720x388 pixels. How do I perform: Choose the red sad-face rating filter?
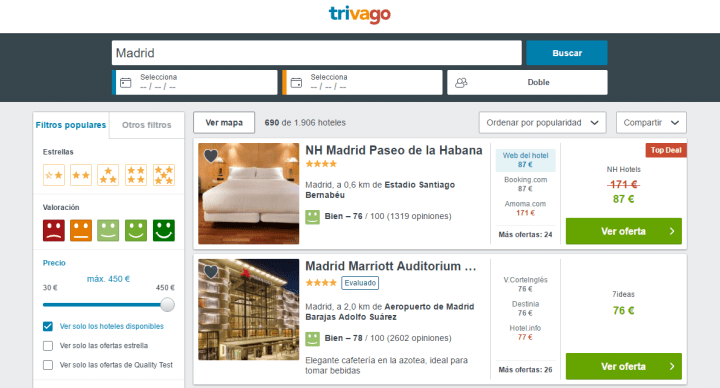pos(54,231)
